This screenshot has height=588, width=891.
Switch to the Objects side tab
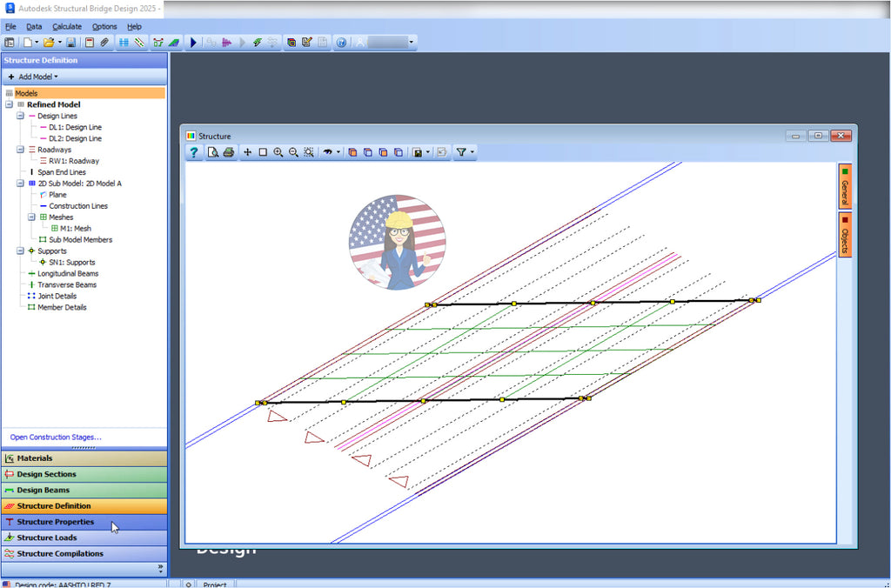(x=844, y=233)
